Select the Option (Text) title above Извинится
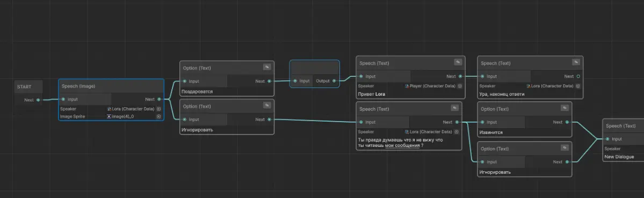The height and width of the screenshot is (198, 644). click(x=495, y=109)
